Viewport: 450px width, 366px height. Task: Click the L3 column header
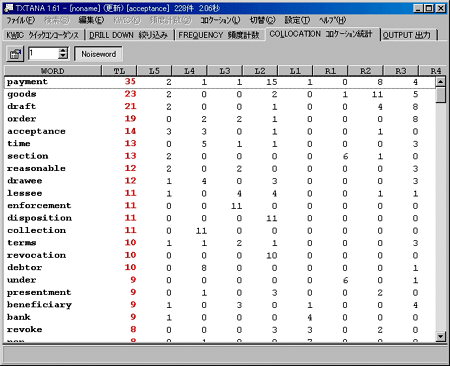(x=225, y=71)
